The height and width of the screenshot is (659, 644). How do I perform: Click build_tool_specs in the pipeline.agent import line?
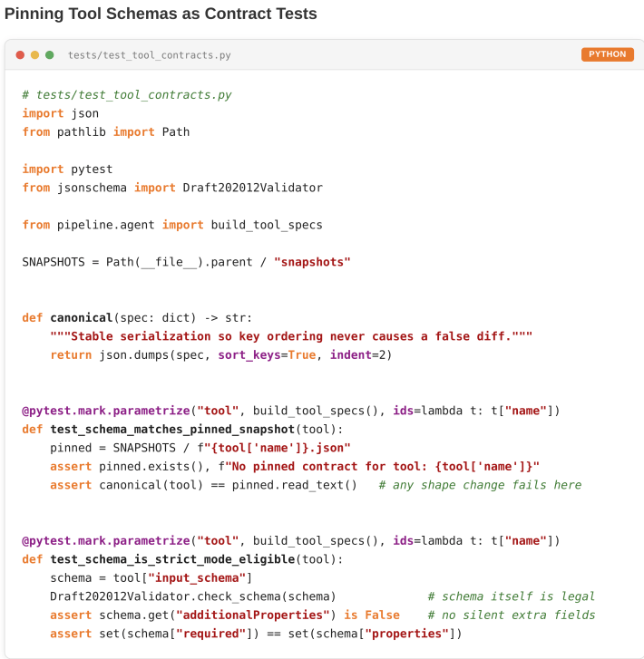tap(267, 225)
